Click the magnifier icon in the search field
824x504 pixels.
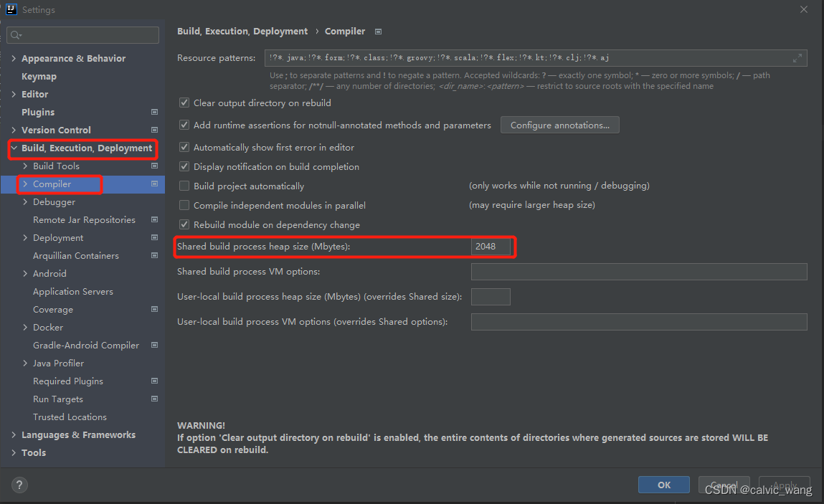click(14, 34)
